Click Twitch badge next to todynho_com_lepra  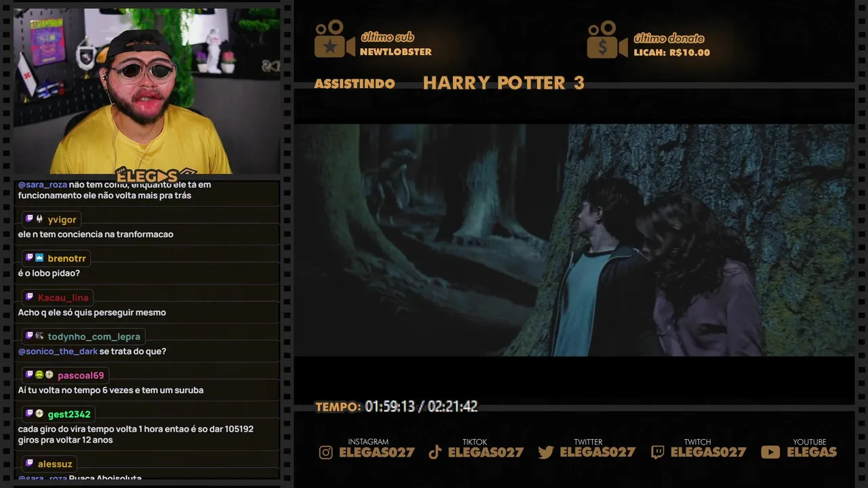tap(29, 336)
